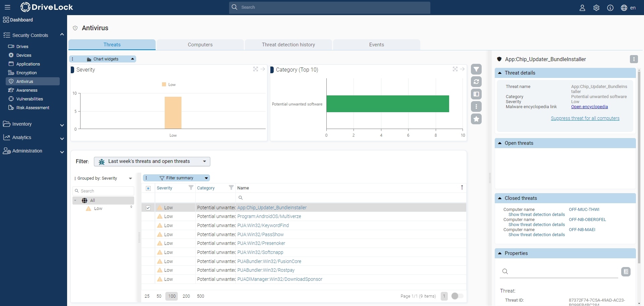Toggle the select-all header checkbox
644x306 pixels.
click(148, 188)
